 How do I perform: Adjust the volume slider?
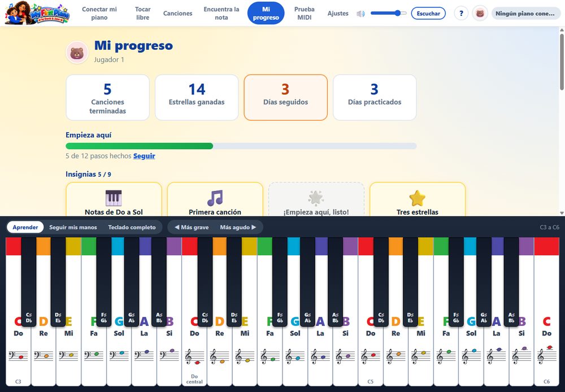pyautogui.click(x=389, y=14)
